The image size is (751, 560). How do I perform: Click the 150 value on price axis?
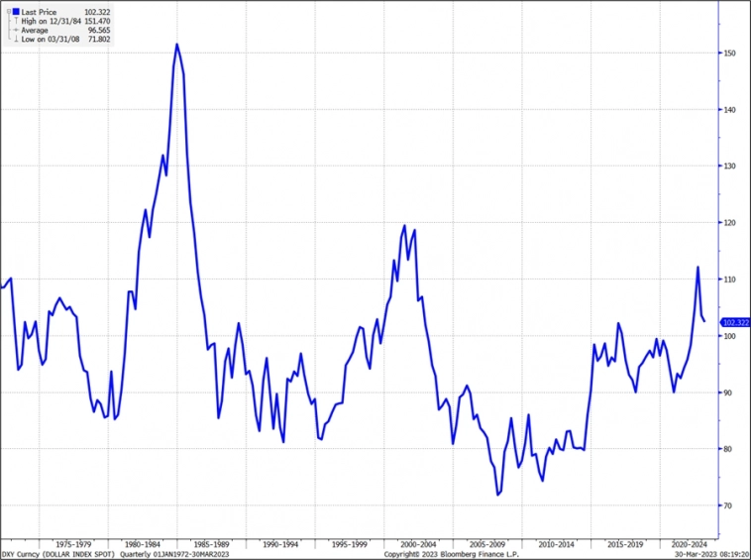[x=728, y=54]
